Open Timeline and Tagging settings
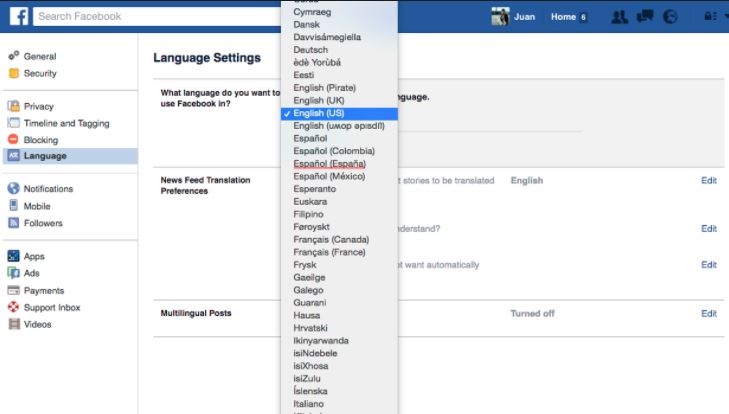 pyautogui.click(x=66, y=123)
